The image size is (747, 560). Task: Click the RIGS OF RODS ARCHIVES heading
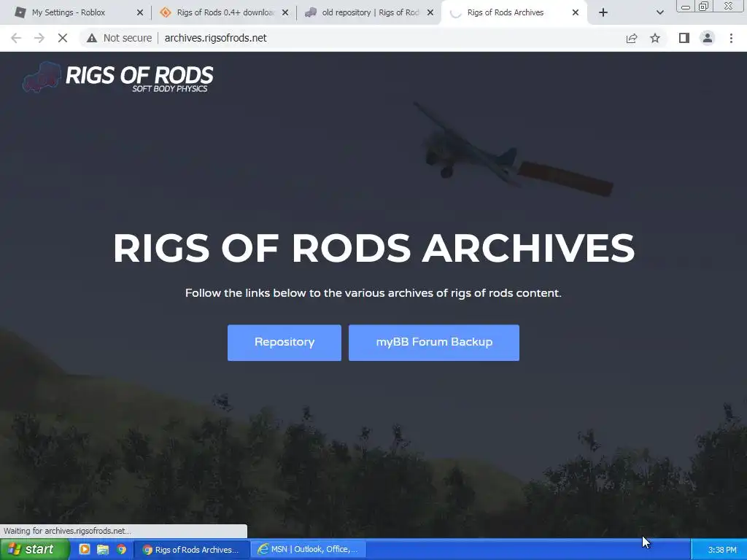pos(374,248)
